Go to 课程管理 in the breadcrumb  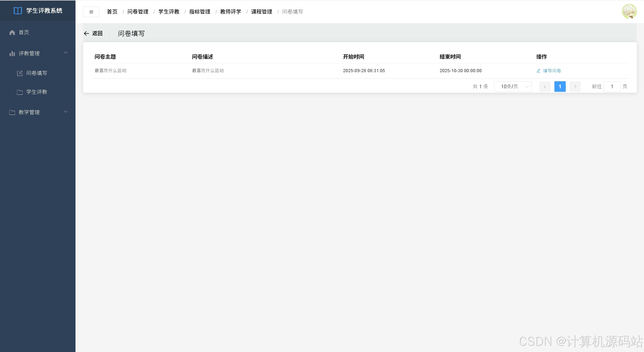pyautogui.click(x=262, y=12)
